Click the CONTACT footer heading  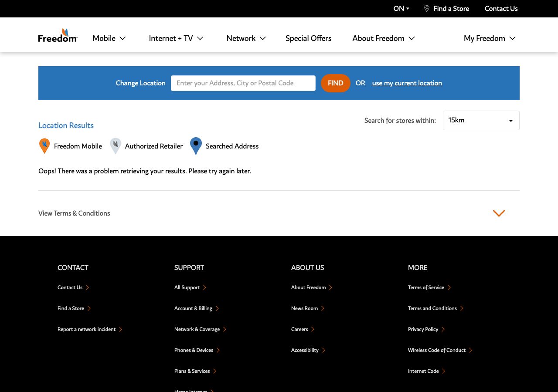[73, 268]
